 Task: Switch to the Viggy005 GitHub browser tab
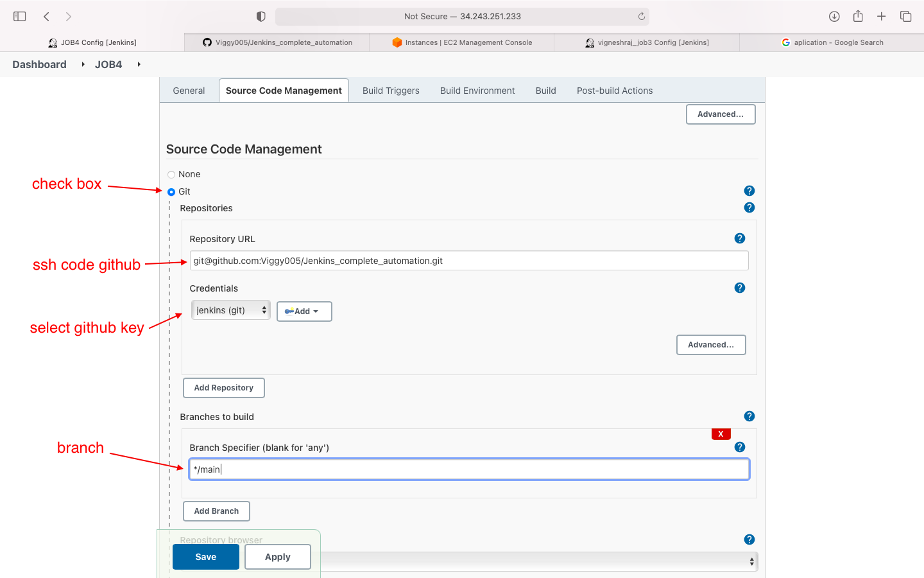(277, 42)
